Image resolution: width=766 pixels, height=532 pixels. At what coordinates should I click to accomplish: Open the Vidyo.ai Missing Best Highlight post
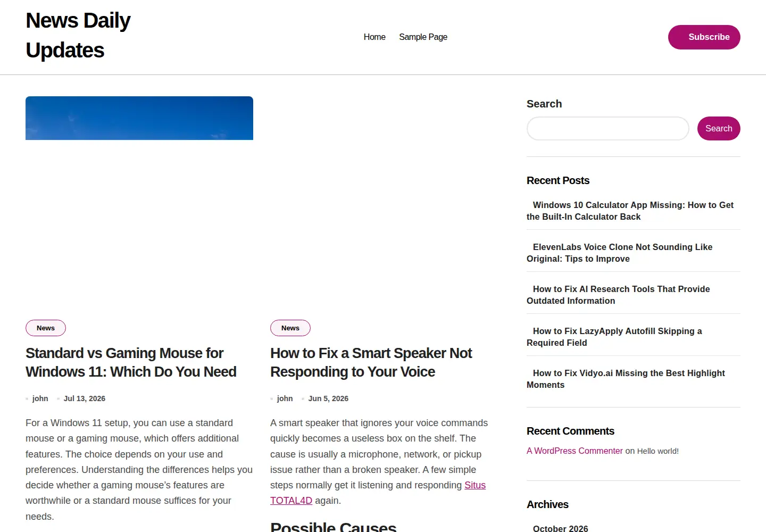tap(626, 379)
